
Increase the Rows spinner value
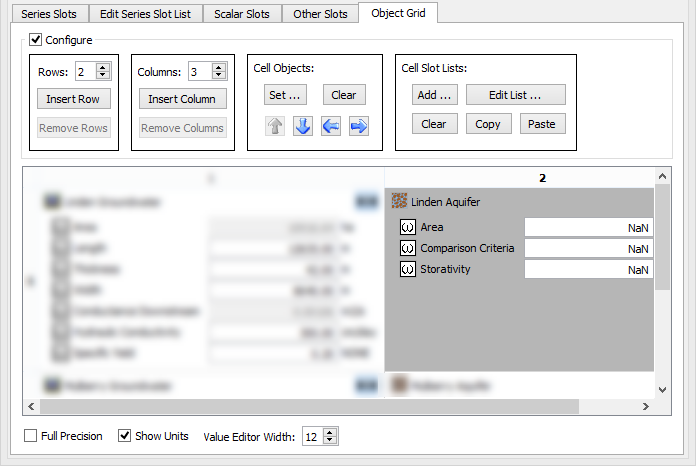tap(103, 67)
